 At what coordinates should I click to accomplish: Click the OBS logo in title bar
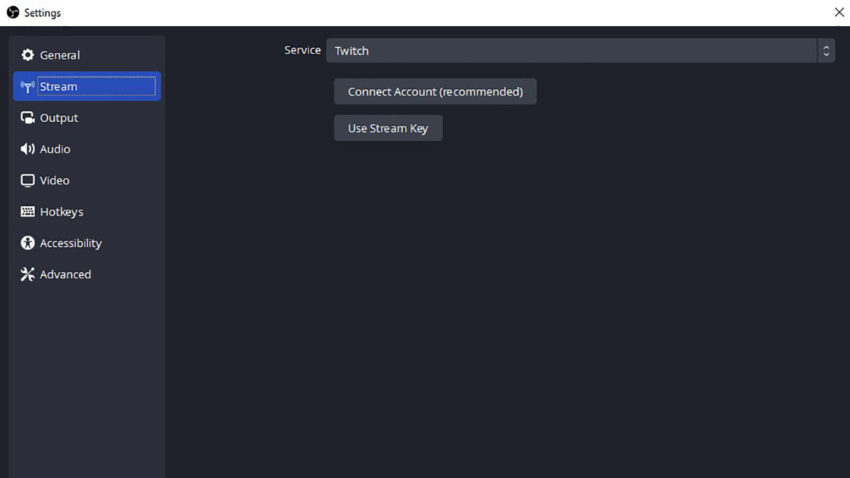12,12
